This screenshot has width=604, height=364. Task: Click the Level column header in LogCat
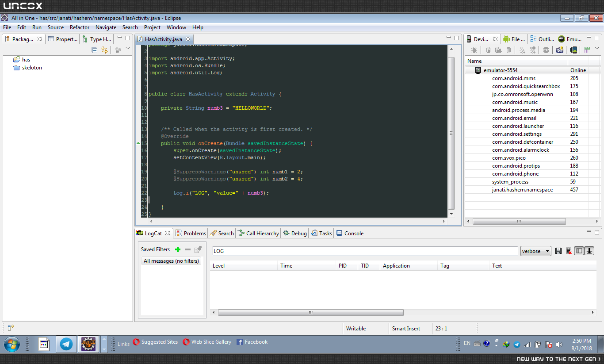point(244,266)
